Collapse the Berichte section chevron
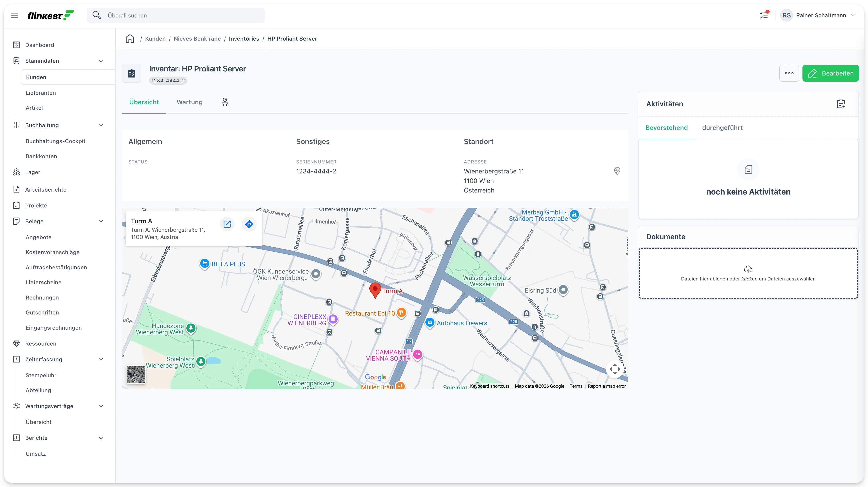This screenshot has width=868, height=487. pos(101,438)
